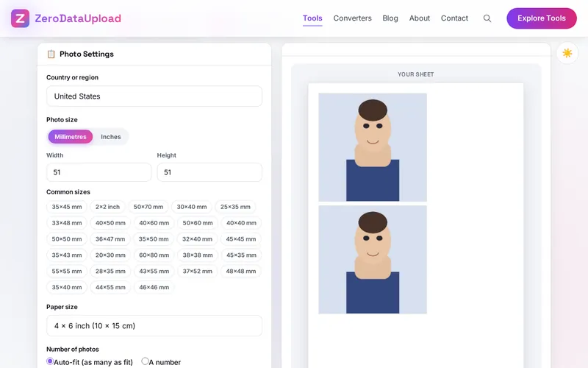Choose the 44×55 mm size
The width and height of the screenshot is (588, 368).
110,288
